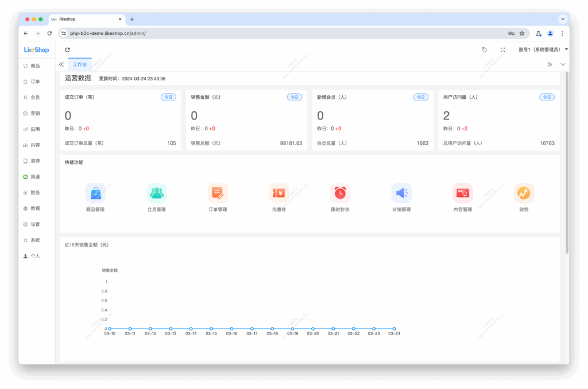Viewport: 588px width, 389px height.
Task: Open 内容管理 via its card icon
Action: (x=462, y=192)
